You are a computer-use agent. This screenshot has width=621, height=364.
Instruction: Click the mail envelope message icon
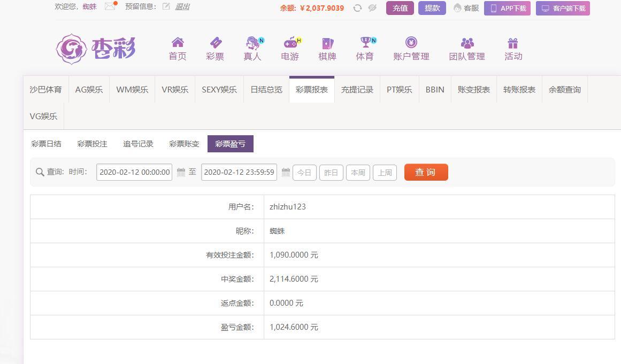(110, 6)
